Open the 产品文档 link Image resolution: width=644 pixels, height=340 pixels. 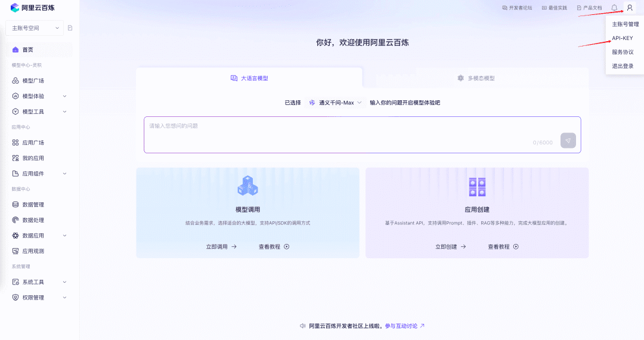click(589, 8)
